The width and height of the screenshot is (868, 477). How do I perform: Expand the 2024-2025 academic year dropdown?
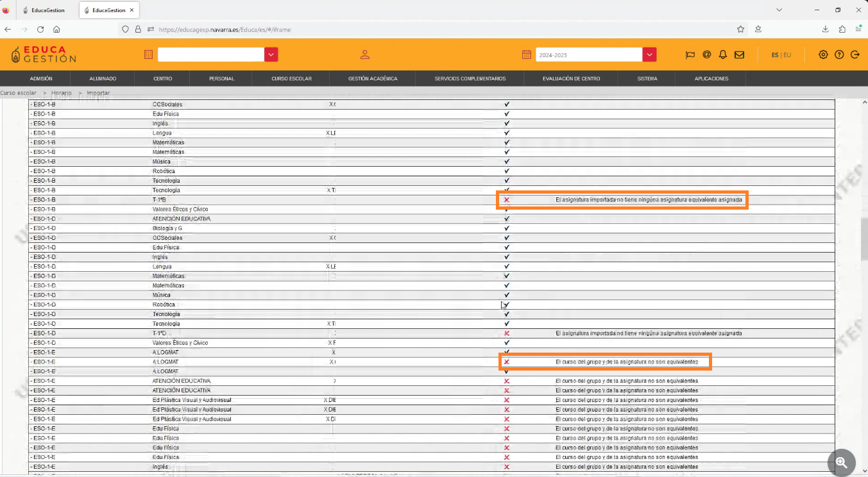click(650, 55)
